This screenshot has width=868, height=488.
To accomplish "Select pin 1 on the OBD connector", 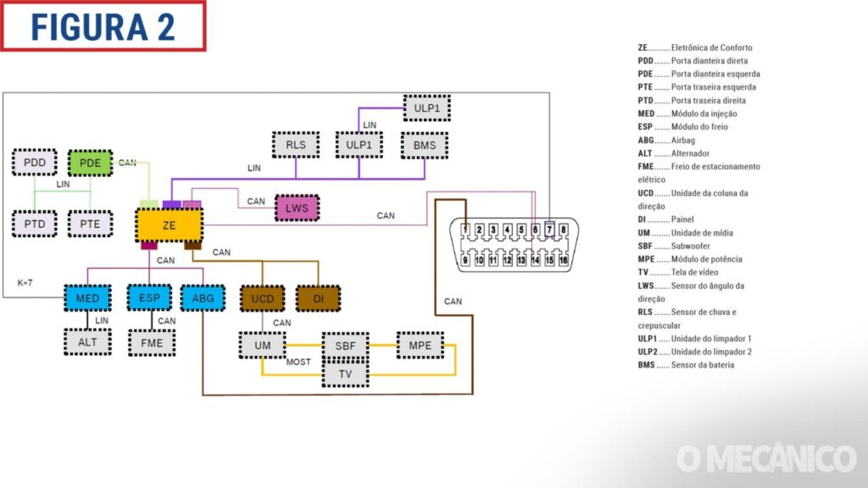I will 465,230.
